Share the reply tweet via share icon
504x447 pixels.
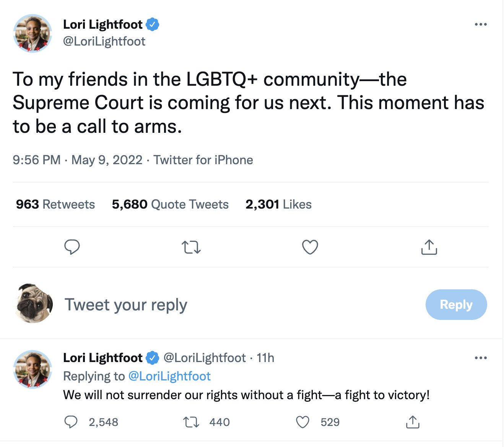click(x=413, y=422)
